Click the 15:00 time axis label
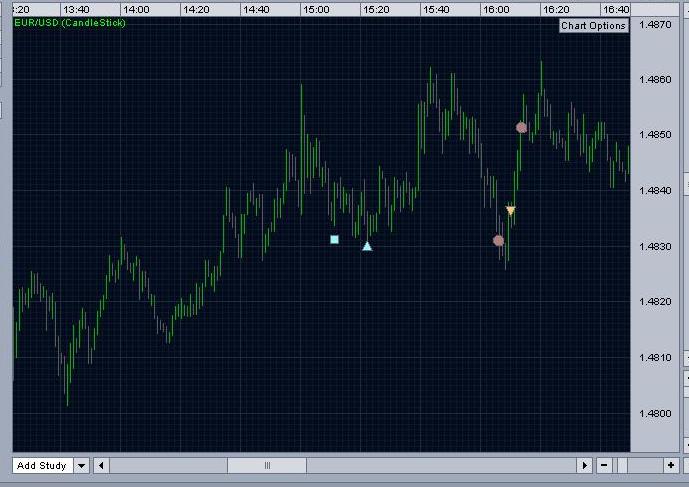 coord(316,9)
